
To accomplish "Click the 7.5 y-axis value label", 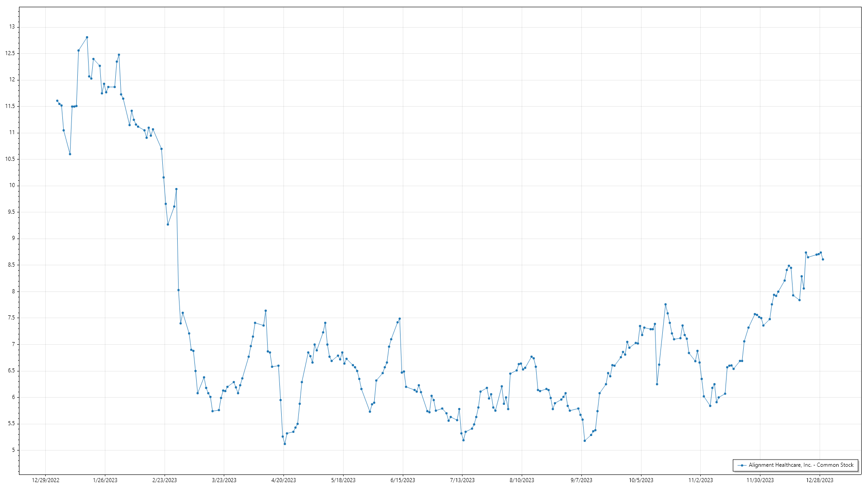I will click(11, 318).
